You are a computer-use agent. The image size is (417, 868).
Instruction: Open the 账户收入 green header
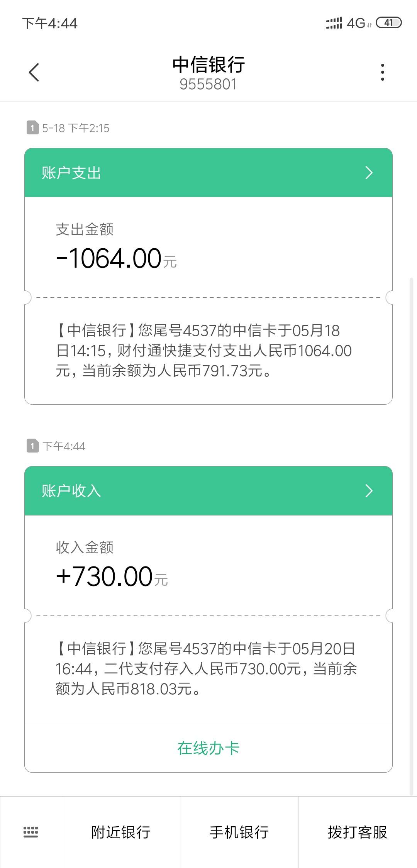tap(208, 491)
